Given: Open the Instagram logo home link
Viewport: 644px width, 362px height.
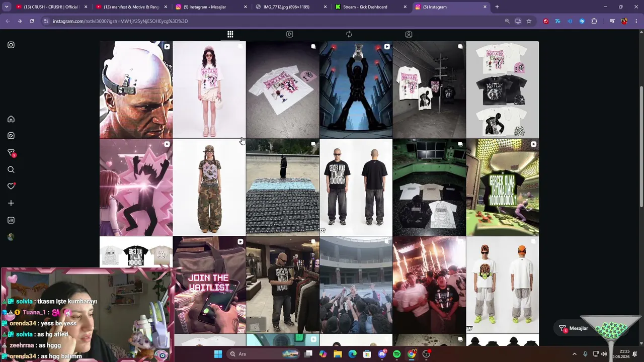Looking at the screenshot, I should point(11,45).
